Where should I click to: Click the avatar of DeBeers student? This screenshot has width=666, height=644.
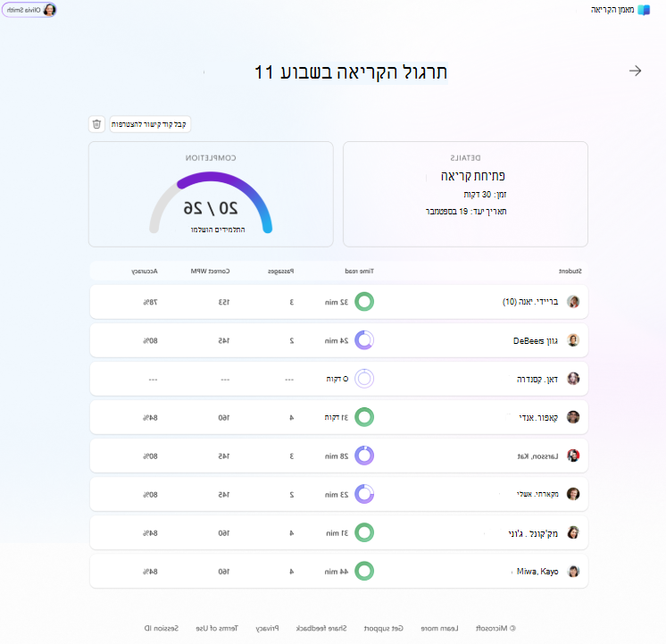[x=573, y=340]
